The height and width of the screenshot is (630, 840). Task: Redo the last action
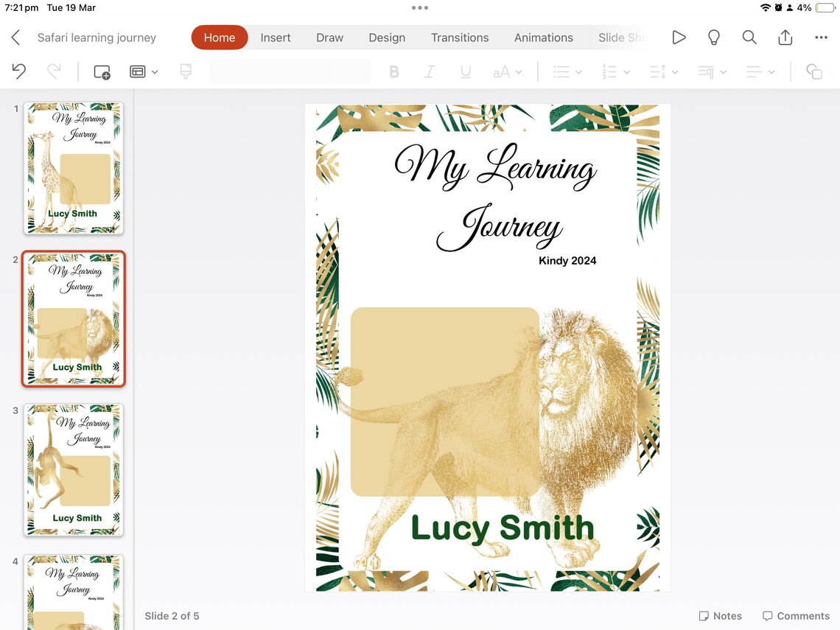coord(54,71)
